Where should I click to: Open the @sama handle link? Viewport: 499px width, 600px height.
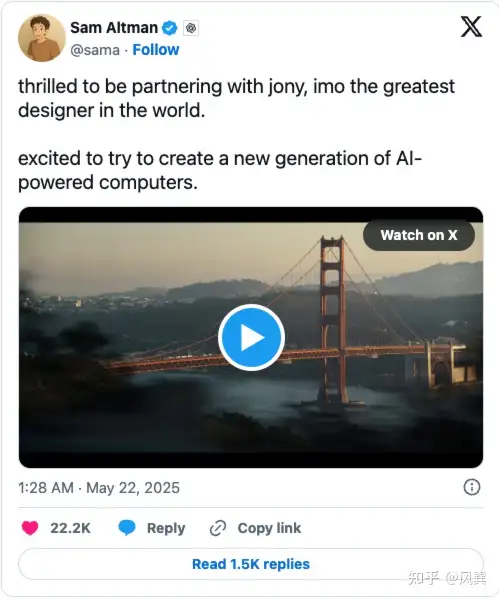[95, 50]
